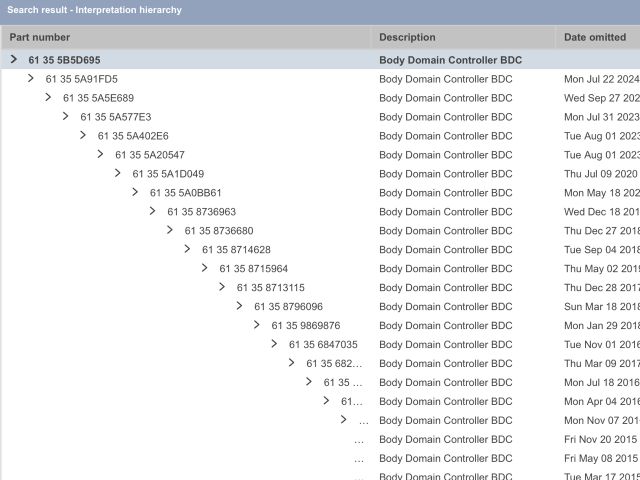Select part 61 35 8796096
The height and width of the screenshot is (480, 640).
point(288,307)
